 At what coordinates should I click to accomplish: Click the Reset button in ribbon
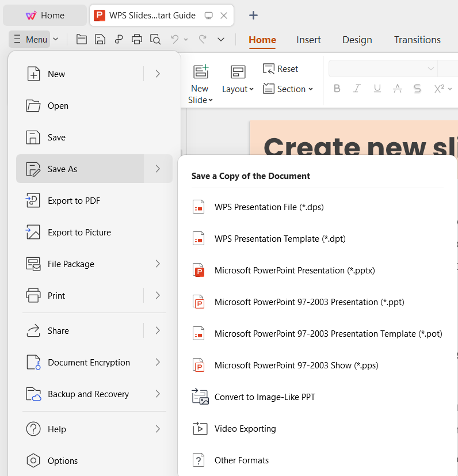pos(281,69)
